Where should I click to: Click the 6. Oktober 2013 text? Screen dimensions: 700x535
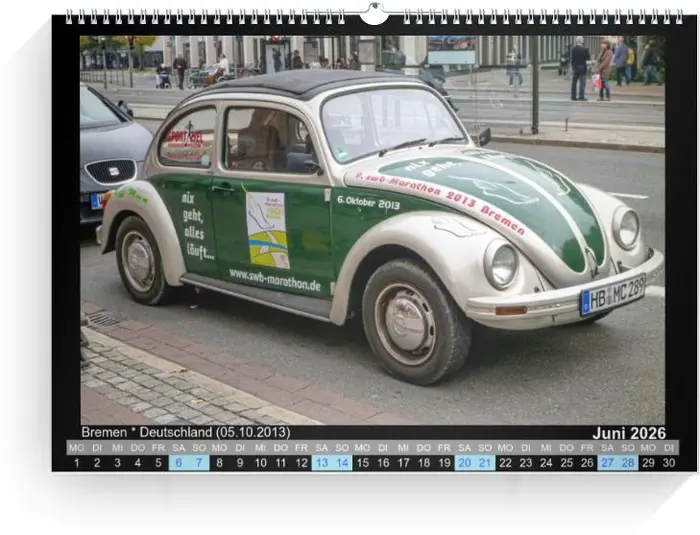(x=368, y=202)
